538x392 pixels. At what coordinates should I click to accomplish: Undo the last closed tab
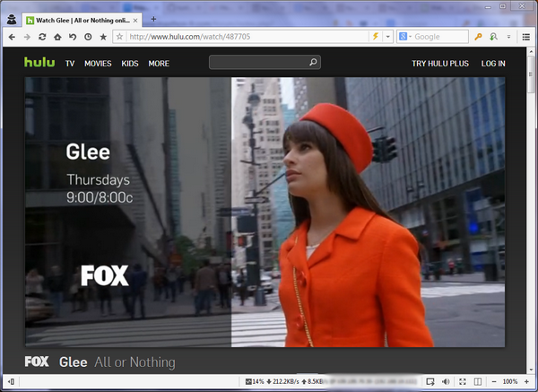click(x=73, y=37)
